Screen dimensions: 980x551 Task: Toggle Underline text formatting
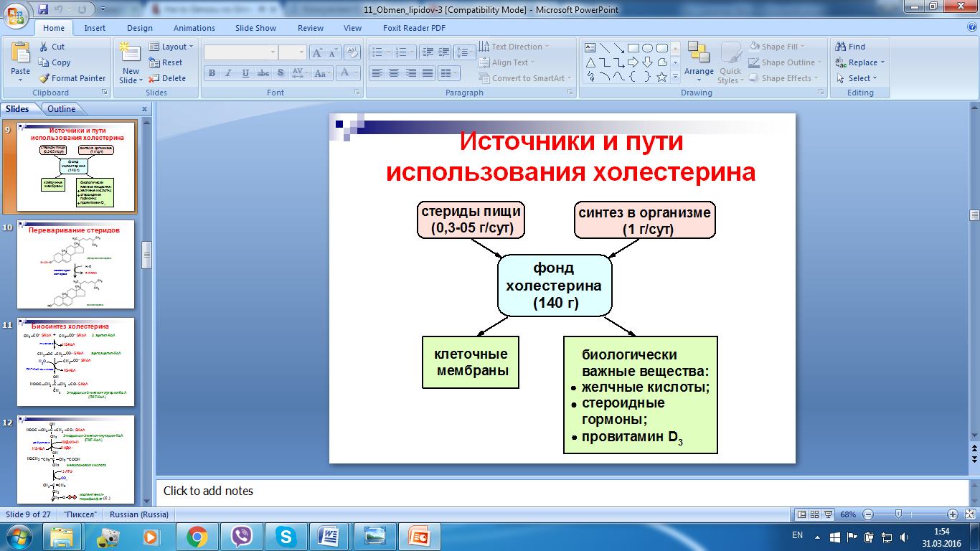pyautogui.click(x=245, y=73)
